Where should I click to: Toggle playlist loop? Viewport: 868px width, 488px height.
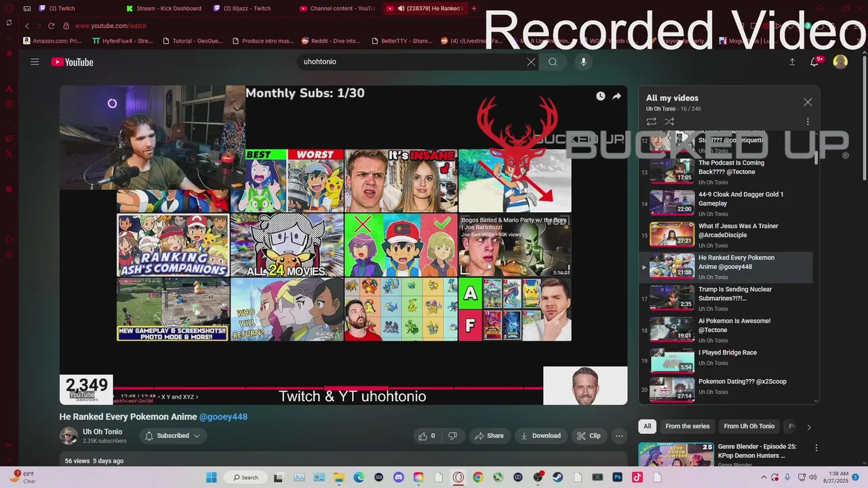(x=651, y=122)
